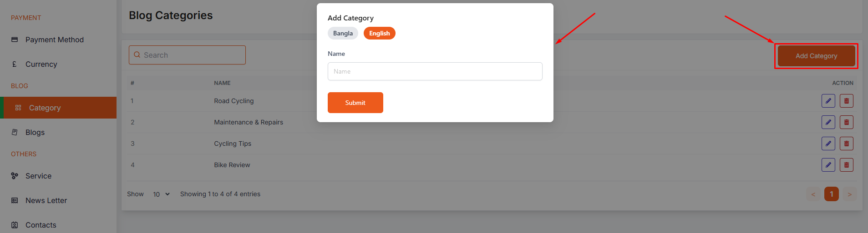Click the Add Category button
868x233 pixels.
[x=816, y=56]
